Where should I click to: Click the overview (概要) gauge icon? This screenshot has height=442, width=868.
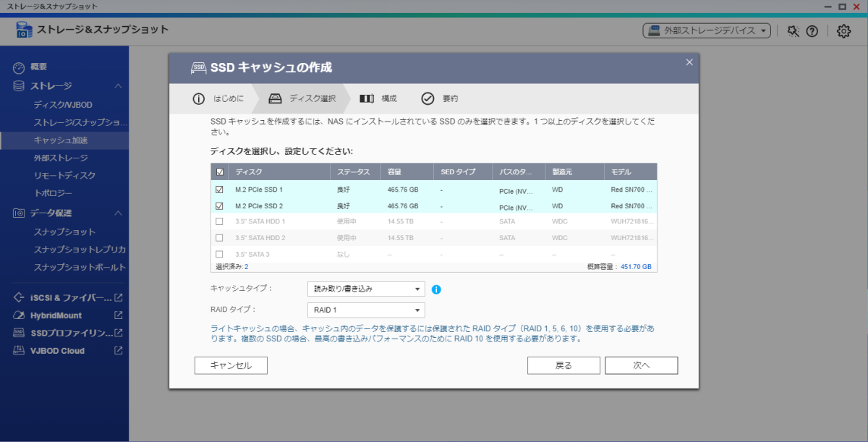pyautogui.click(x=20, y=67)
